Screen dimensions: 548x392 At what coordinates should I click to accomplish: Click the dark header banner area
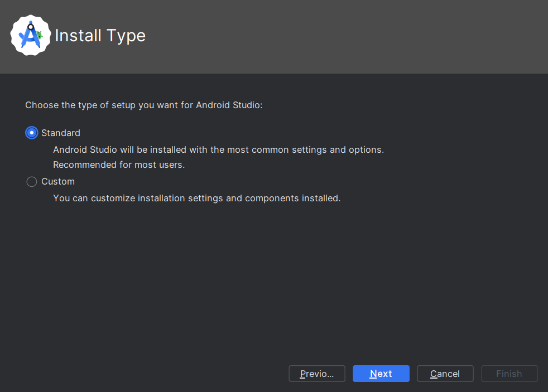(335, 36)
